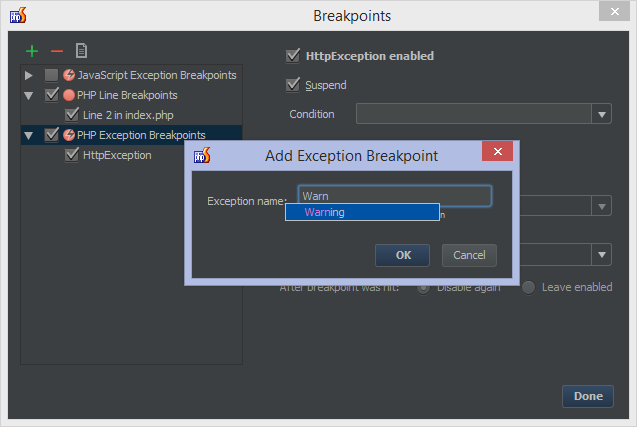Click the Condition text field
The height and width of the screenshot is (427, 637).
[x=474, y=114]
